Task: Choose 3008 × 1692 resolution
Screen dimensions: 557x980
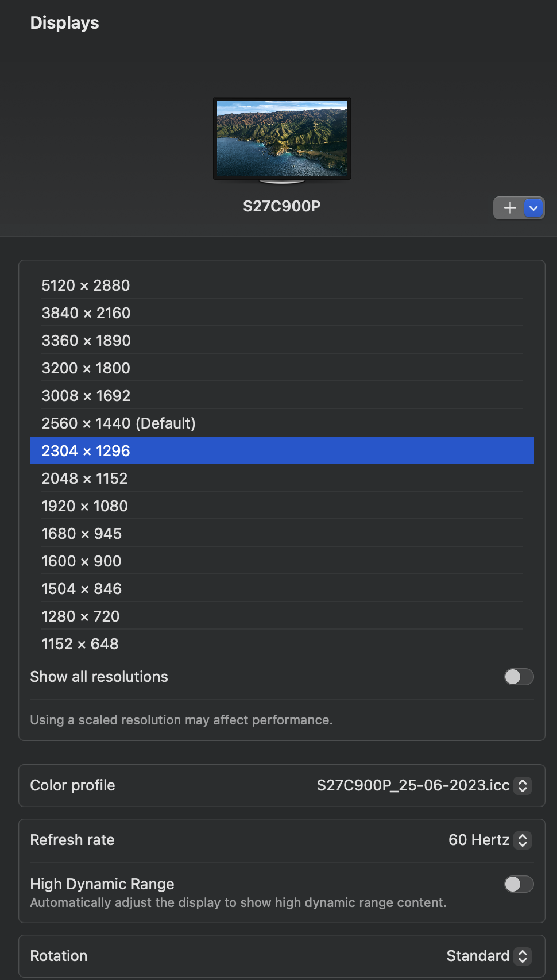Action: (x=86, y=396)
